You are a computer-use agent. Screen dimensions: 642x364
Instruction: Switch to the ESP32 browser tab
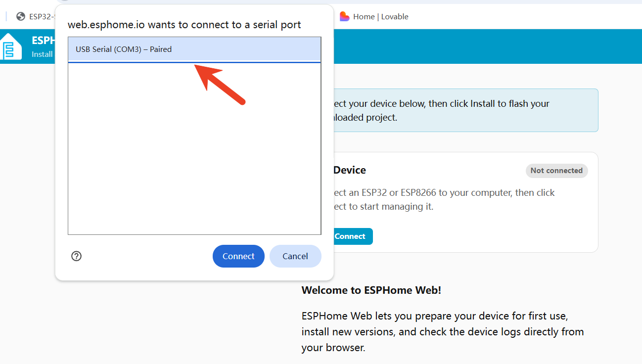pyautogui.click(x=35, y=17)
